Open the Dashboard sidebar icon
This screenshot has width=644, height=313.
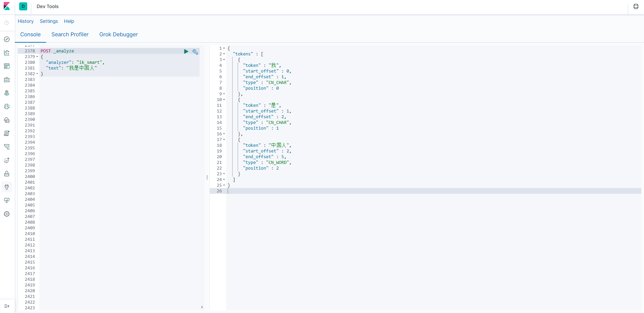[x=7, y=66]
